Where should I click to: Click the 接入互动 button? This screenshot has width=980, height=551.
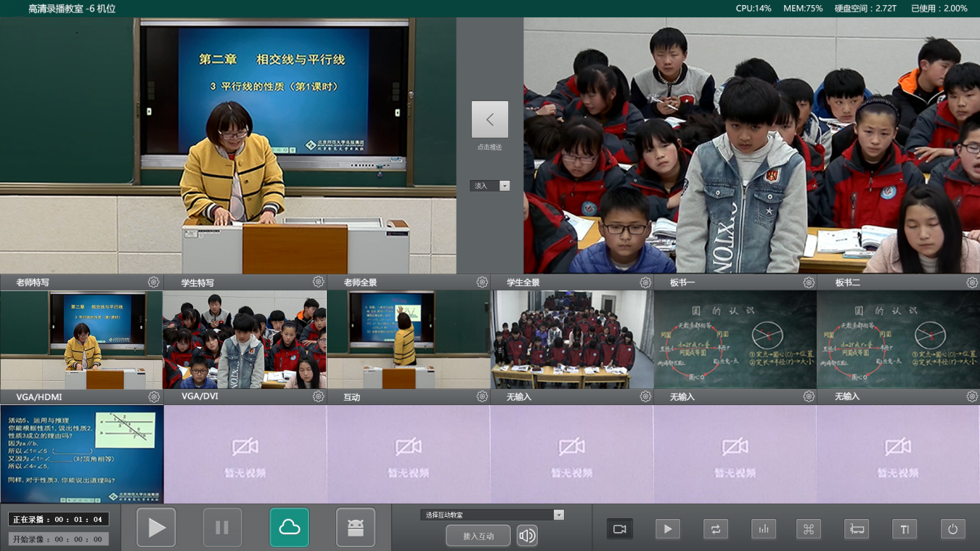(478, 536)
